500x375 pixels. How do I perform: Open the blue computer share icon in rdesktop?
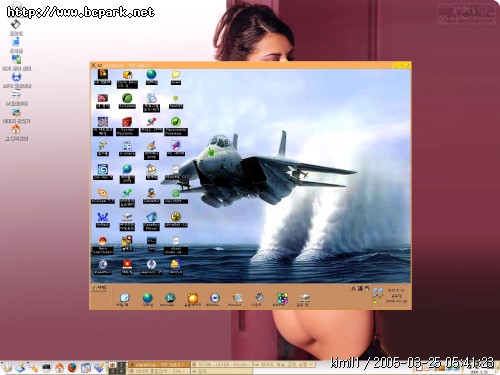tap(127, 145)
